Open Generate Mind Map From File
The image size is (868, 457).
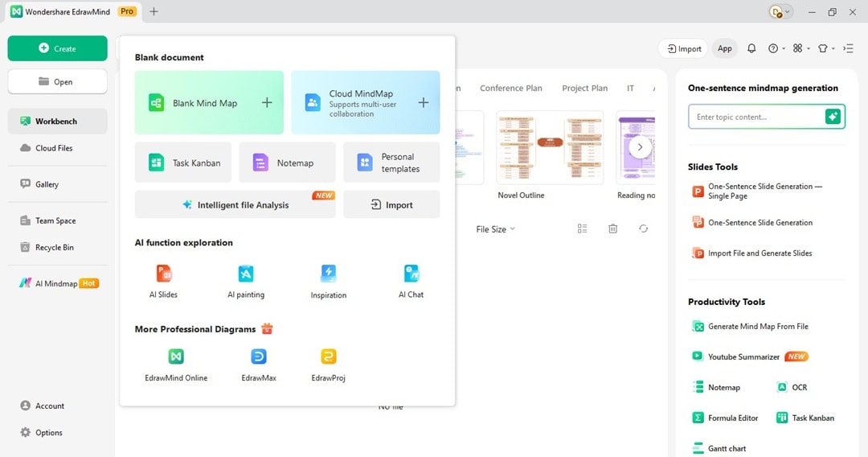click(750, 327)
